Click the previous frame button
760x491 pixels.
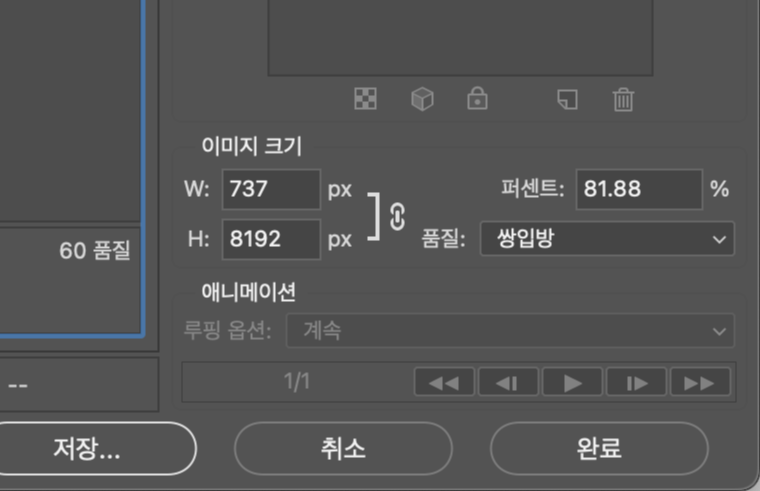coord(508,382)
